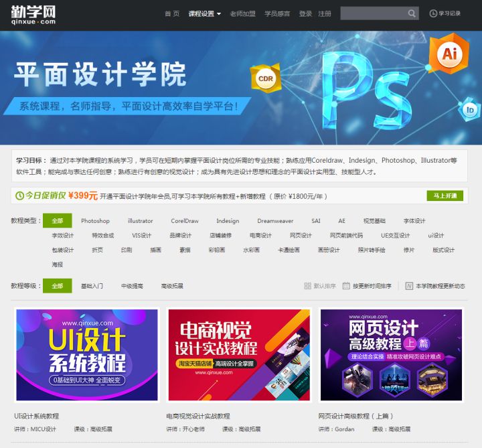The height and width of the screenshot is (448, 482).
Task: Open the 网页设计高级教程 上篇 thumbnail
Action: coord(392,355)
